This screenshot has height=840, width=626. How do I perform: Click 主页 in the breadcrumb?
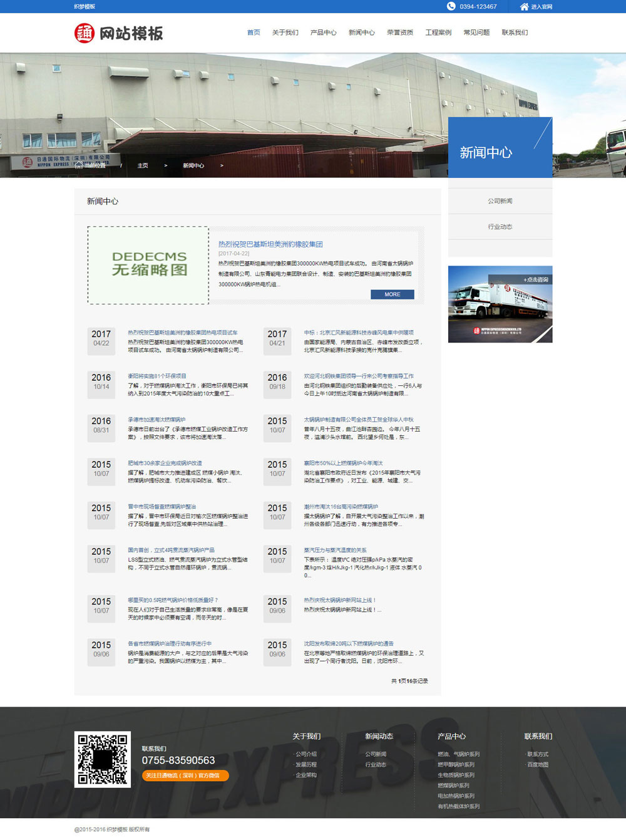143,166
